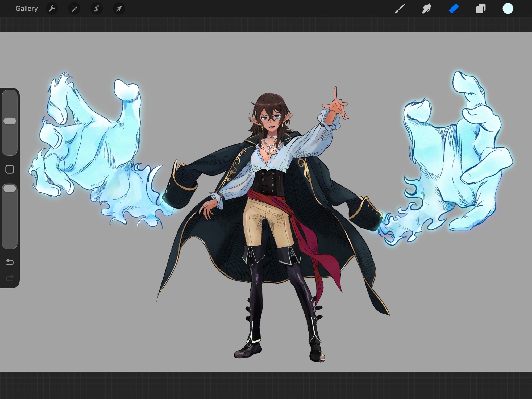The height and width of the screenshot is (399, 532).
Task: Select the Paint brush tool
Action: 400,9
